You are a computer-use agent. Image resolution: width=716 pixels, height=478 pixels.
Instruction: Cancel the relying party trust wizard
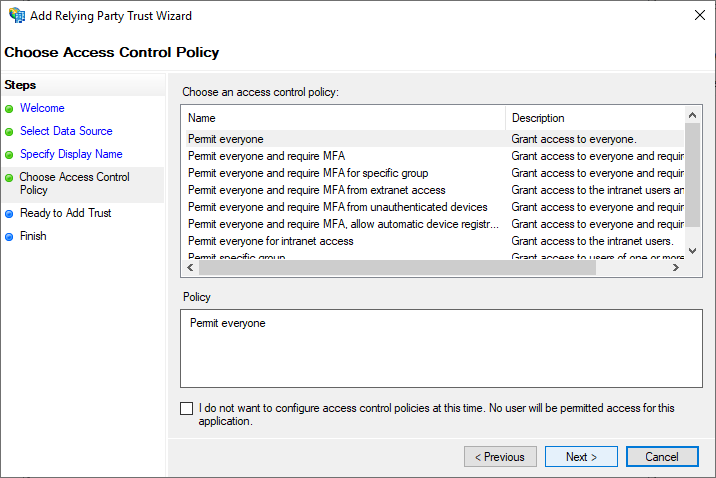(662, 457)
